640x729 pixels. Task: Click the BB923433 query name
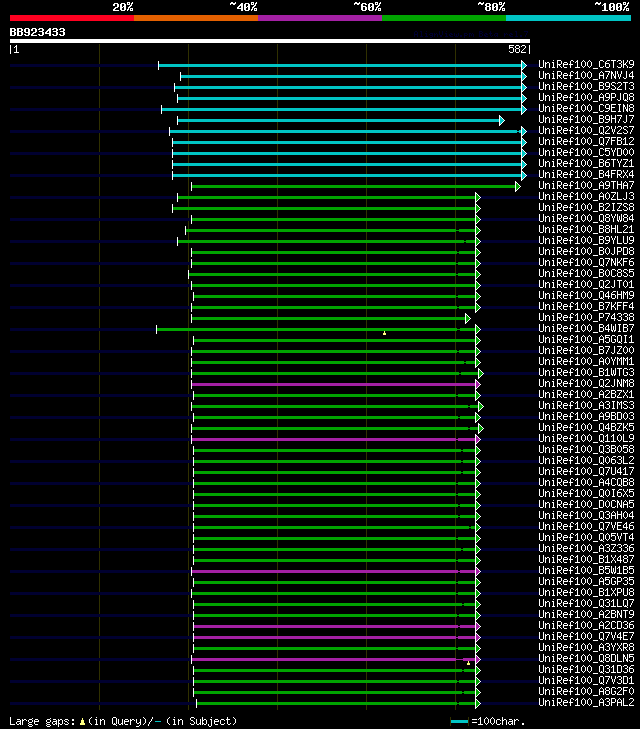[x=38, y=32]
